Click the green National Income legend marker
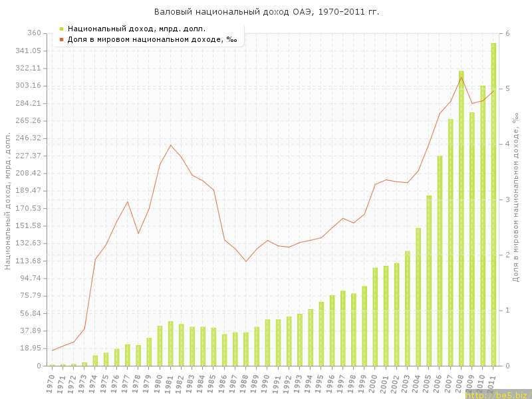The height and width of the screenshot is (399, 532). click(x=61, y=29)
